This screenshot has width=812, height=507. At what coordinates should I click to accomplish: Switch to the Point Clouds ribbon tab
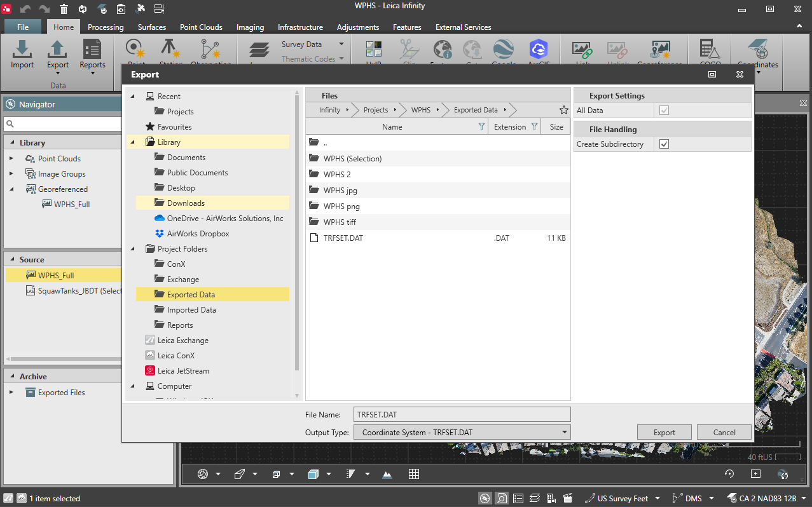(201, 27)
